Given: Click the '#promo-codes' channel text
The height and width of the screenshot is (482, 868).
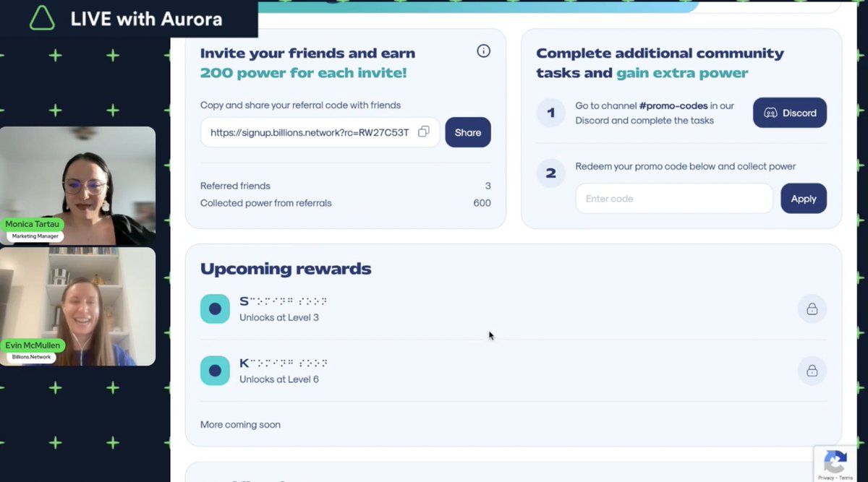Looking at the screenshot, I should [673, 106].
